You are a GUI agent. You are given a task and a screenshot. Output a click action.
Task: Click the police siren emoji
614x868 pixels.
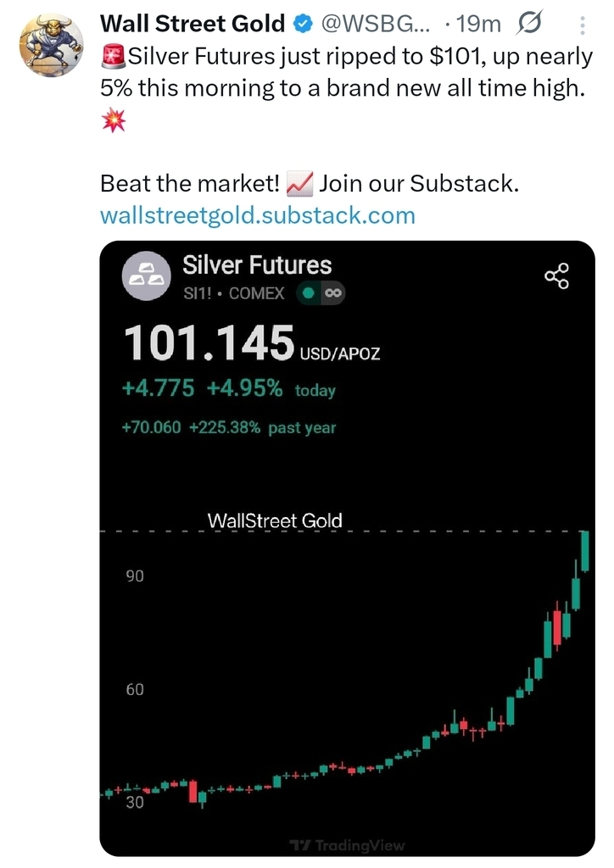pyautogui.click(x=112, y=58)
